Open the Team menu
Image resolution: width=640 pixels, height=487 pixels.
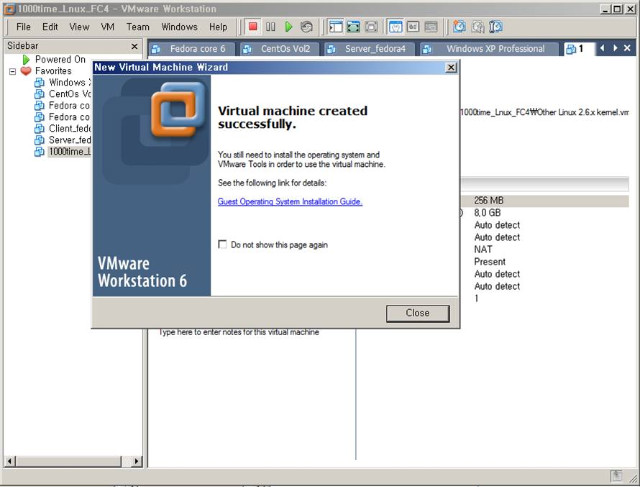(x=138, y=27)
